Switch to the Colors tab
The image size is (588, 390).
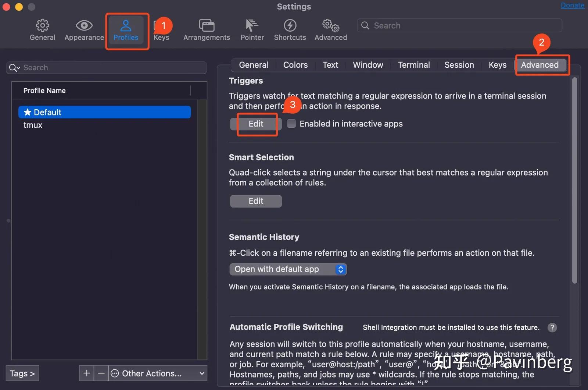(295, 65)
